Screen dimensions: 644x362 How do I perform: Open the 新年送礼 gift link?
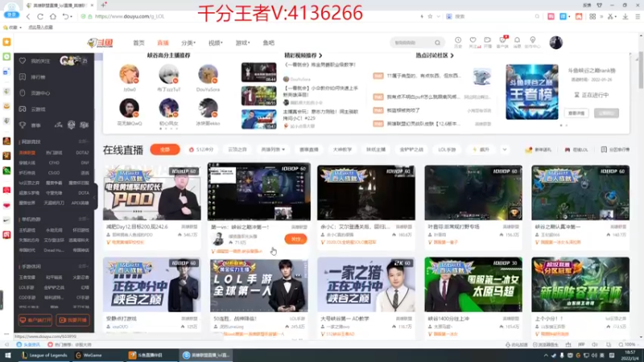coord(539,150)
